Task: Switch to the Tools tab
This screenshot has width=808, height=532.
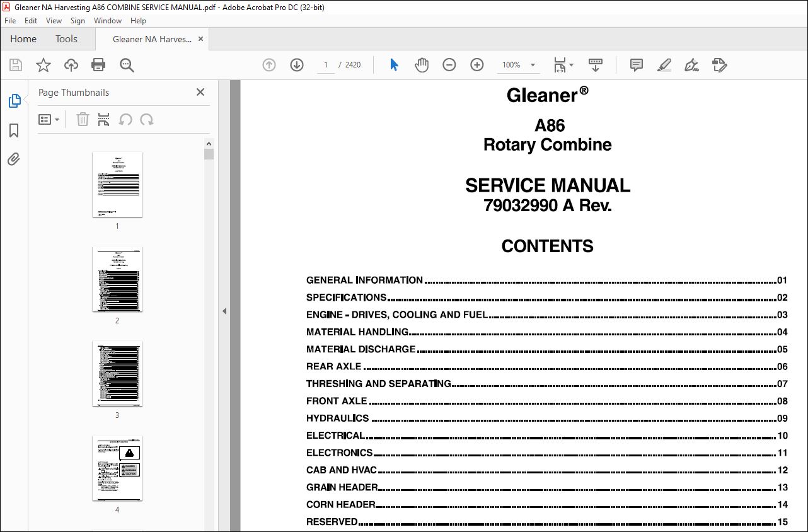Action: click(66, 39)
